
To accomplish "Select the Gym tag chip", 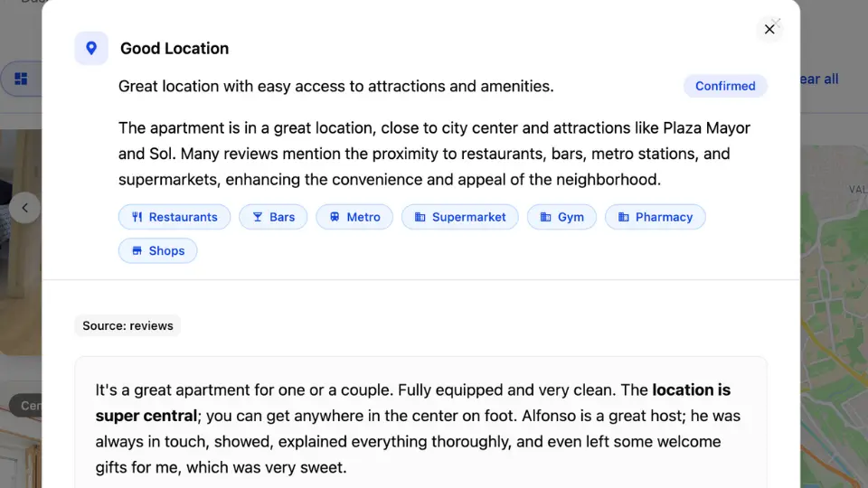I will pyautogui.click(x=561, y=217).
